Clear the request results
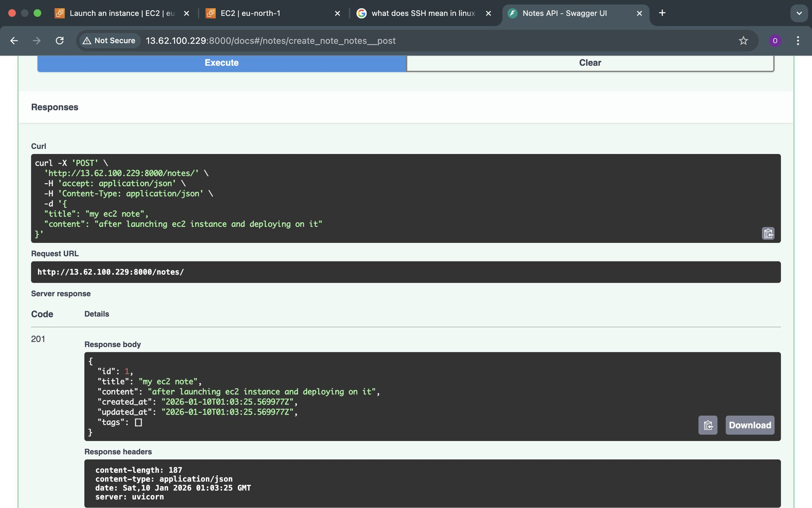Viewport: 812px width, 508px height. [x=590, y=62]
